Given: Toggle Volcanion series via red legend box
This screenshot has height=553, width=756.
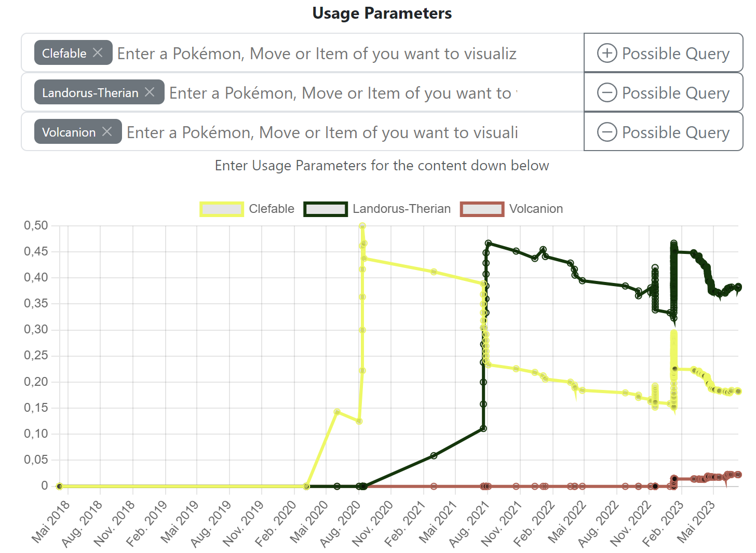Looking at the screenshot, I should pyautogui.click(x=482, y=209).
